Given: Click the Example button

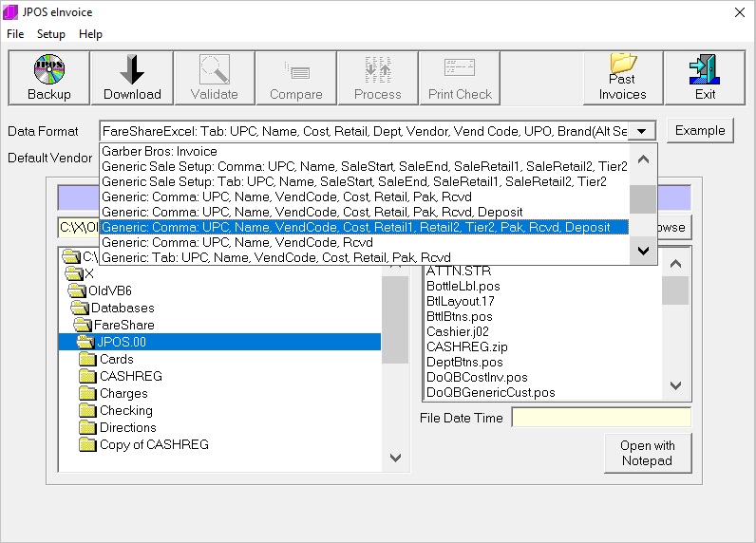Looking at the screenshot, I should point(700,131).
